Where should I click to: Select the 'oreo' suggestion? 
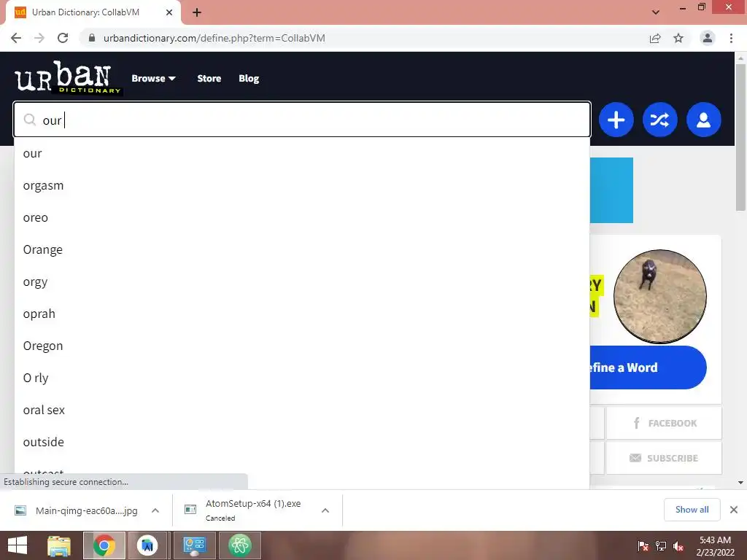tap(302, 217)
